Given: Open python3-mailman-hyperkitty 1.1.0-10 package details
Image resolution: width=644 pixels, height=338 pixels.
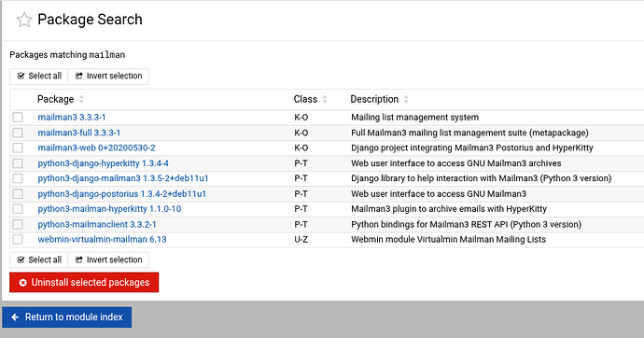Looking at the screenshot, I should point(109,209).
